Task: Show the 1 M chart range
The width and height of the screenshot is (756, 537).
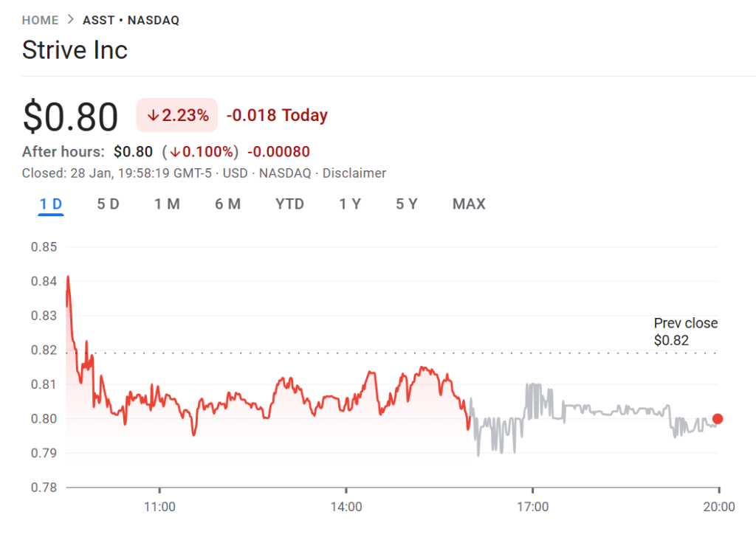Action: pyautogui.click(x=167, y=204)
